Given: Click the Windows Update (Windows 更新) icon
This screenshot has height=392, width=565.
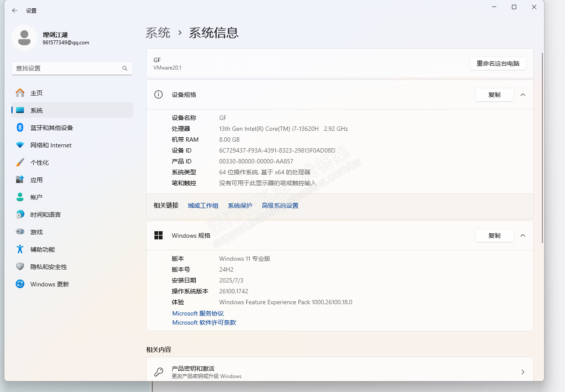Looking at the screenshot, I should 20,284.
